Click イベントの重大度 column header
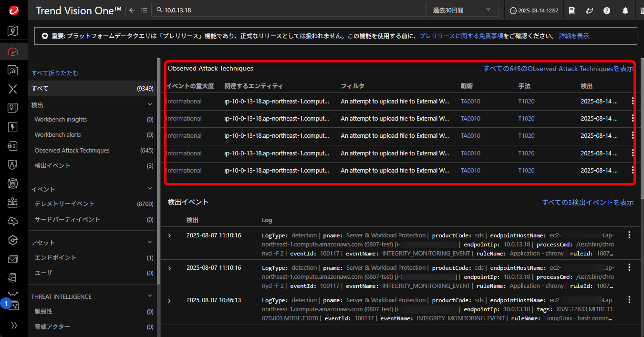Screen dimensions: 644x337 tap(190, 86)
